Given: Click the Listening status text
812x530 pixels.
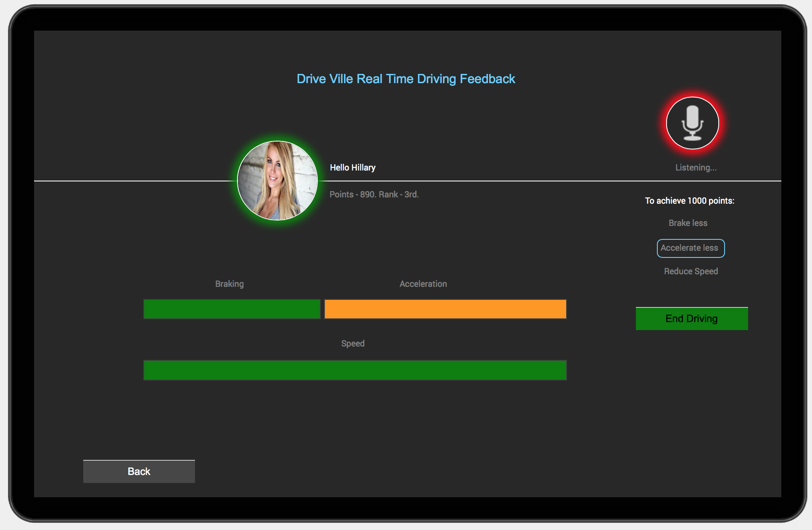Looking at the screenshot, I should pyautogui.click(x=696, y=168).
